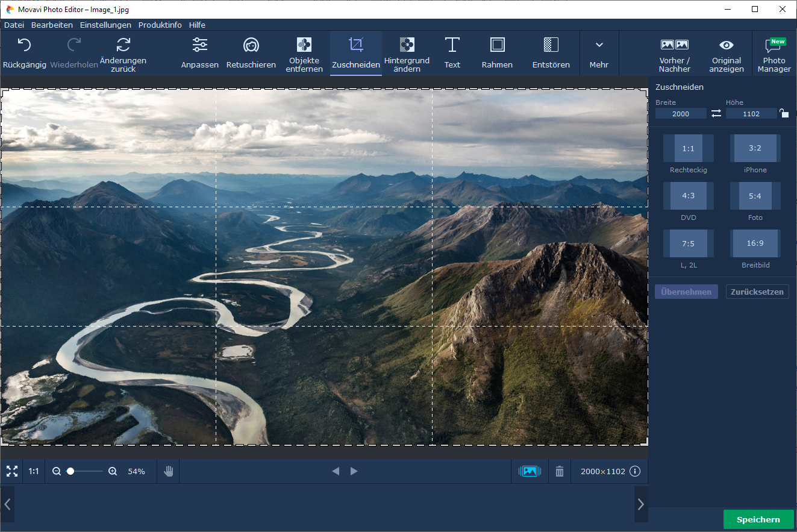Open the Rahmen tool

(497, 53)
